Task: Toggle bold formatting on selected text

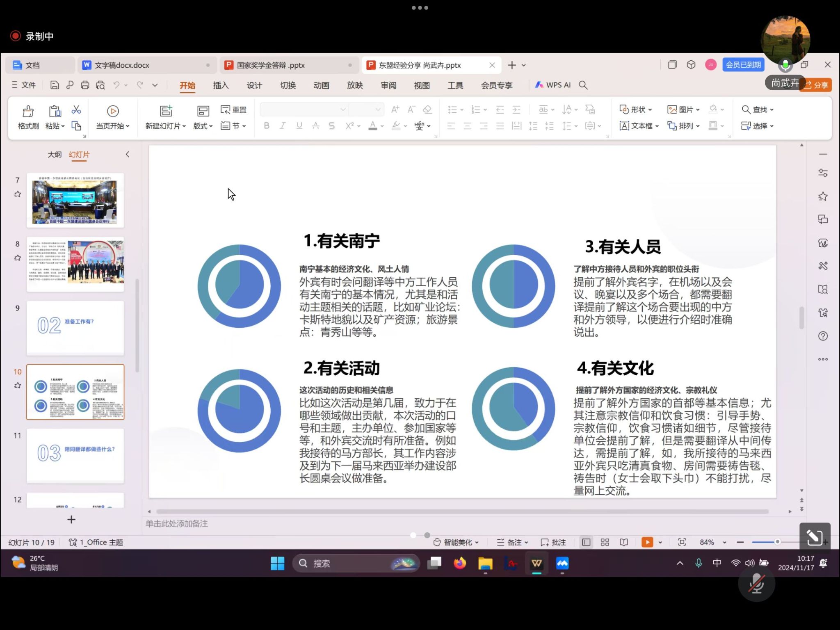Action: [266, 126]
